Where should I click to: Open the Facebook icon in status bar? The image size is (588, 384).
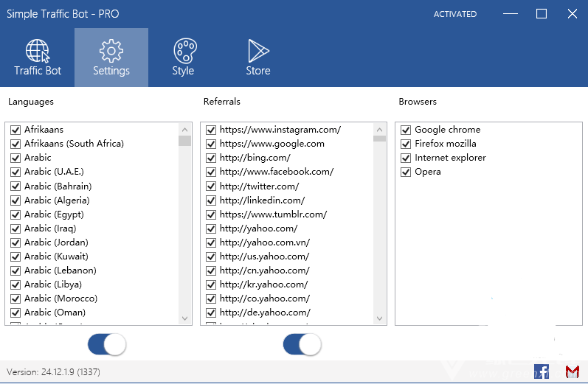point(541,371)
